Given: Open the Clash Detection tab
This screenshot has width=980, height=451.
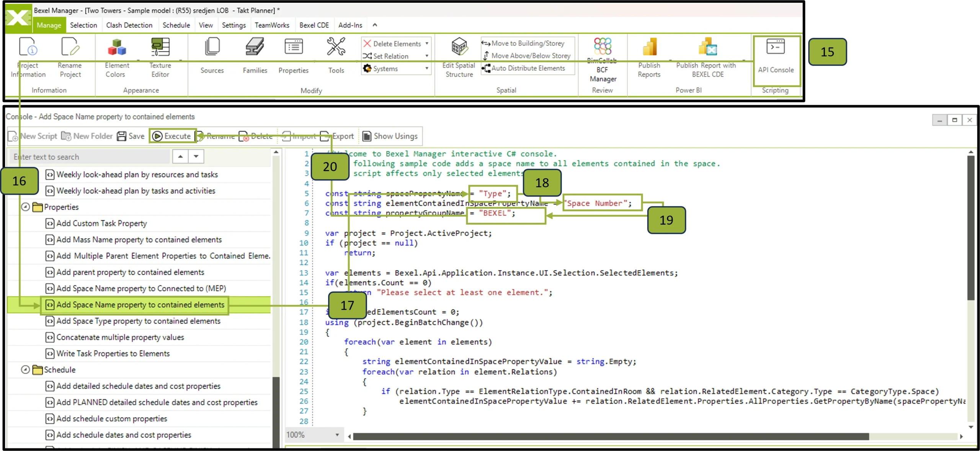Looking at the screenshot, I should [x=129, y=25].
